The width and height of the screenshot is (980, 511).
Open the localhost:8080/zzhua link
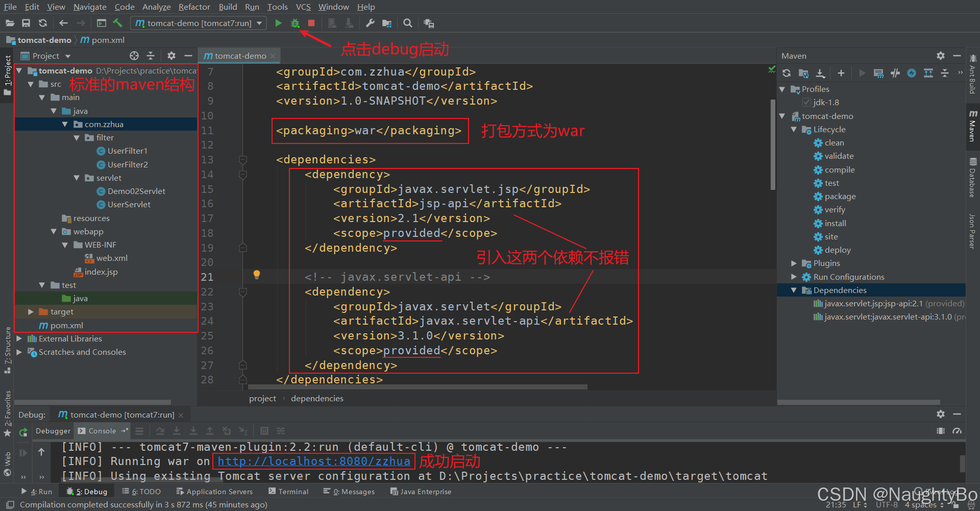pos(314,461)
